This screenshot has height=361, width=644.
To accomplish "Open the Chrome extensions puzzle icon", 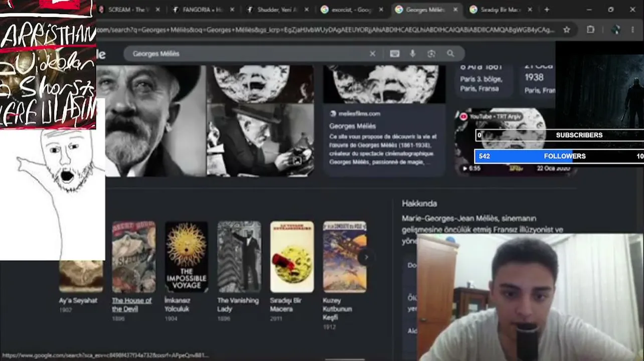I will [x=591, y=30].
